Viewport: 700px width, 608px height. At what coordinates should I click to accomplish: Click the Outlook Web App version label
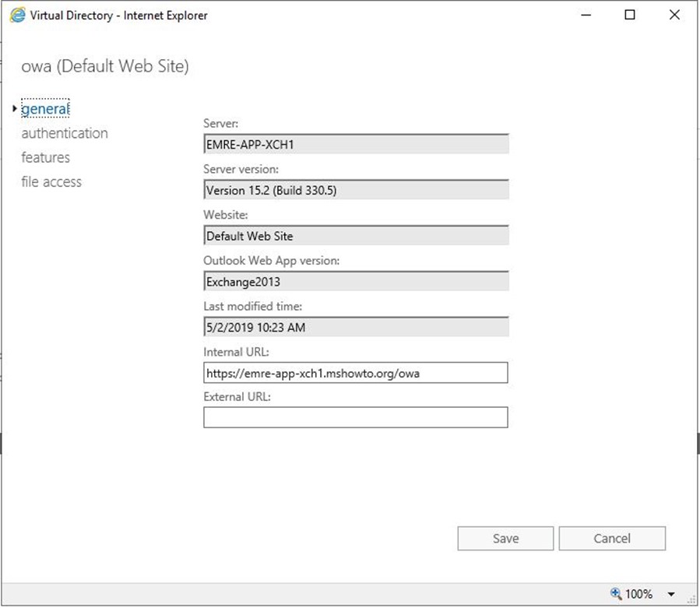272,261
